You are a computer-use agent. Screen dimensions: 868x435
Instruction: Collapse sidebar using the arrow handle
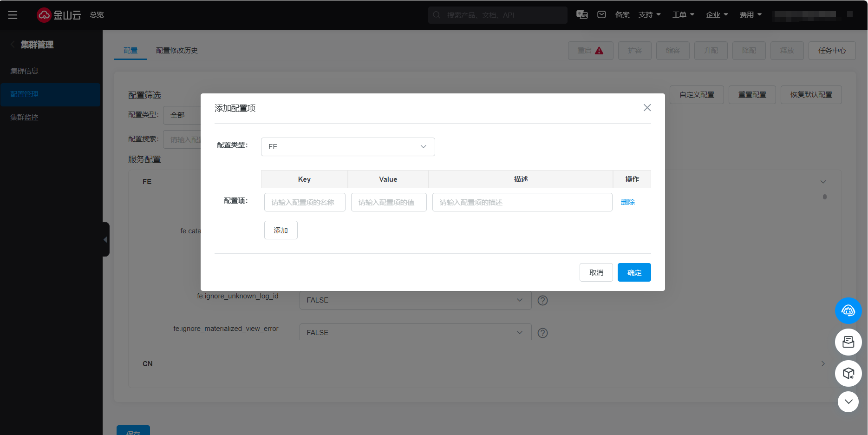pyautogui.click(x=106, y=239)
